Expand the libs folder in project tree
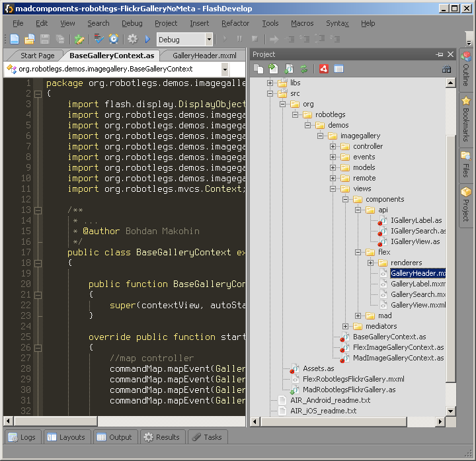The width and height of the screenshot is (476, 461). pos(270,83)
